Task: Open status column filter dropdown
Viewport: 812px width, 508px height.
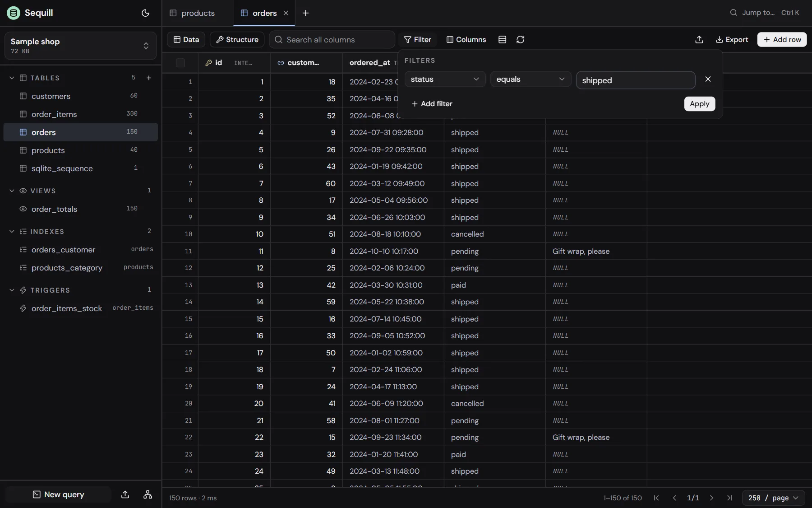Action: click(445, 79)
